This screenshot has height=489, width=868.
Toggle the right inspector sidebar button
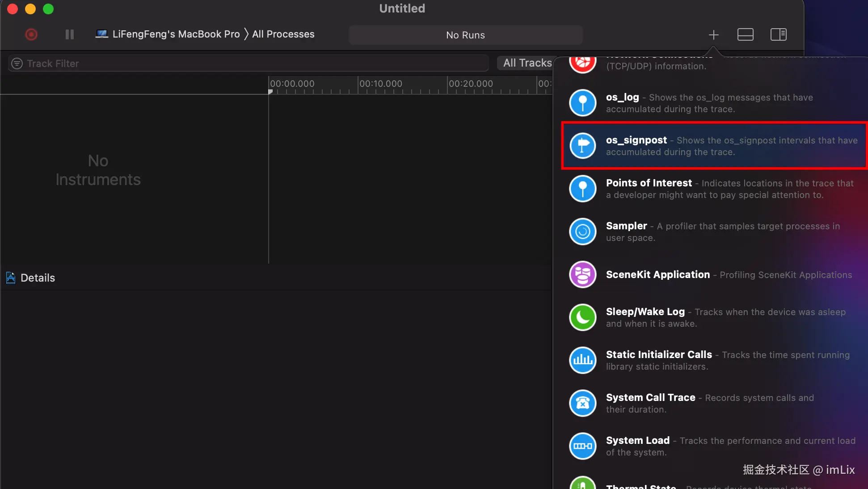pyautogui.click(x=778, y=34)
